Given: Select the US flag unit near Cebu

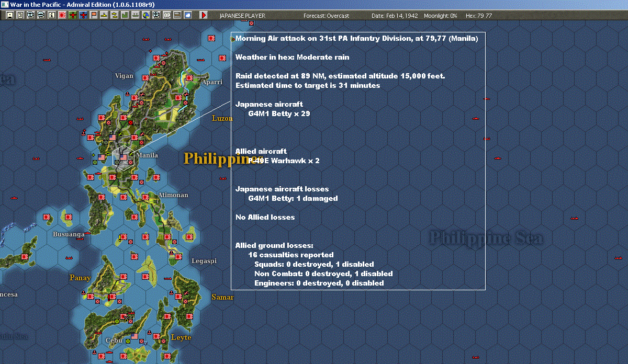Looking at the screenshot, I should tap(134, 336).
